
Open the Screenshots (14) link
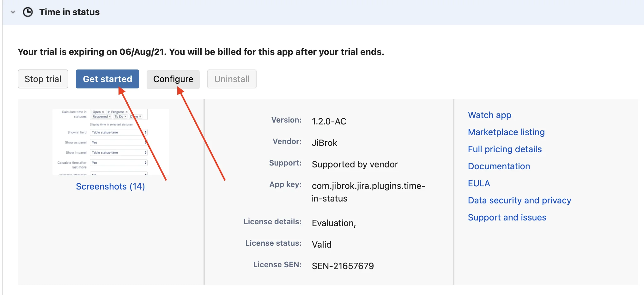tap(110, 186)
